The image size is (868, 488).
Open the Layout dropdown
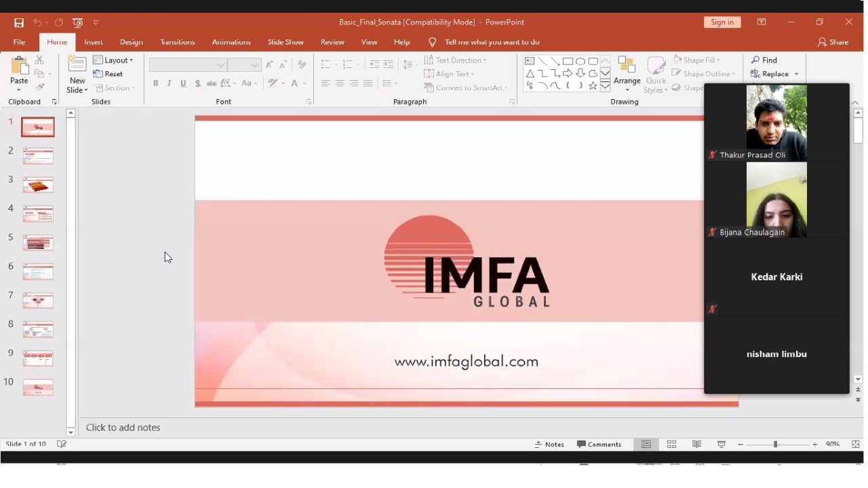tap(113, 60)
